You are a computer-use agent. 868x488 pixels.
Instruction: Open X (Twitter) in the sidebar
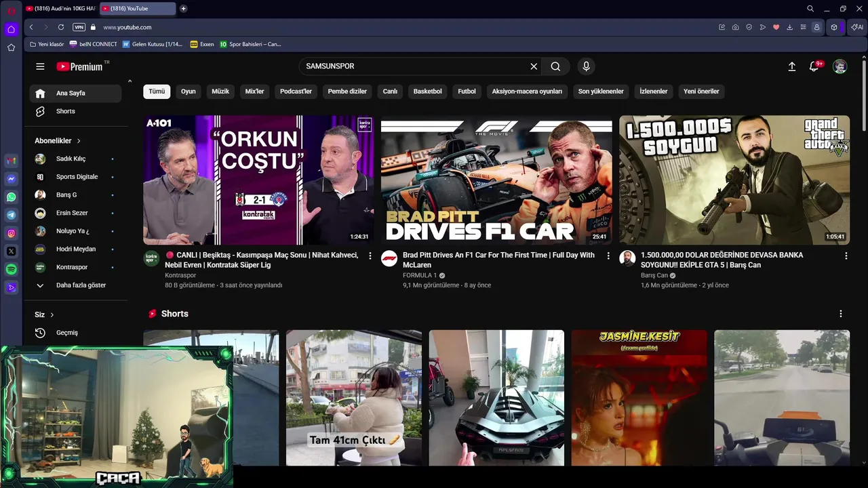click(12, 251)
